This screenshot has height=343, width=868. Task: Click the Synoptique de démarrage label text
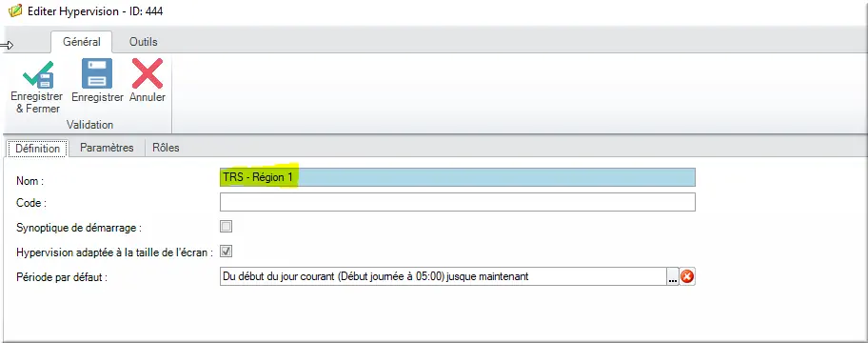click(x=80, y=227)
